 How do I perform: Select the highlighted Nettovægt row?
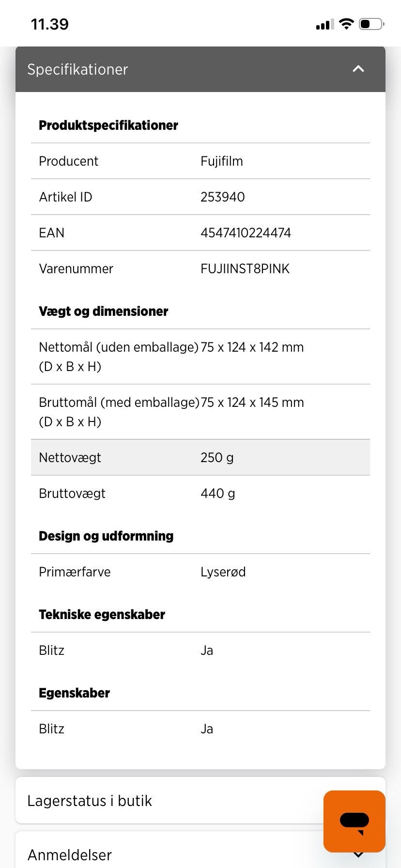[x=200, y=457]
